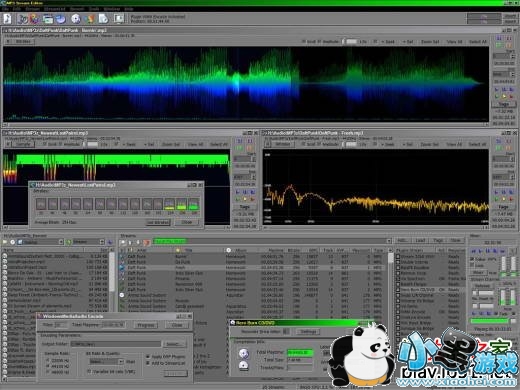Screen dimensions: 520x390
Task: Open the Window menu
Action: pyautogui.click(x=111, y=9)
